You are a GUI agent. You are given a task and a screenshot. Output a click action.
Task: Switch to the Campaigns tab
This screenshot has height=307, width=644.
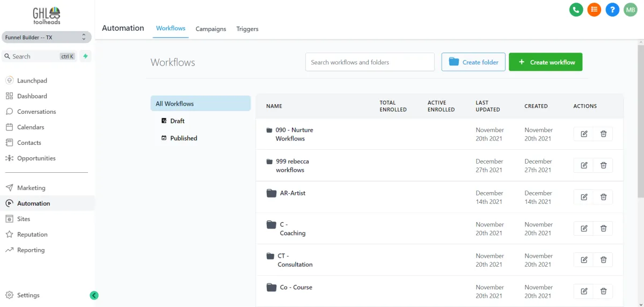pyautogui.click(x=210, y=29)
